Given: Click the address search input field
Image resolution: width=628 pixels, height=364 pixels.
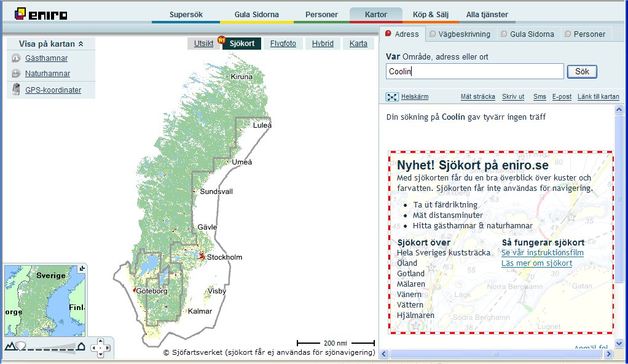Looking at the screenshot, I should click(474, 72).
